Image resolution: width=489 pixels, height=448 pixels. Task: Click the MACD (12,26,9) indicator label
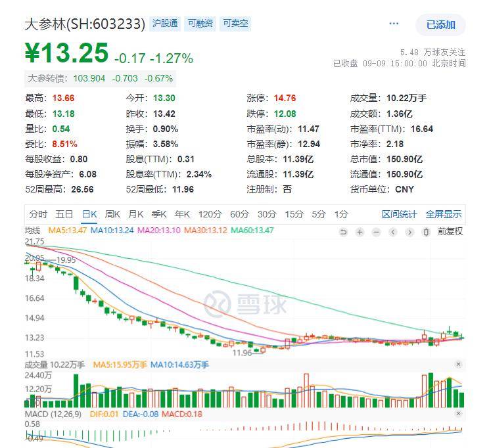coord(53,414)
